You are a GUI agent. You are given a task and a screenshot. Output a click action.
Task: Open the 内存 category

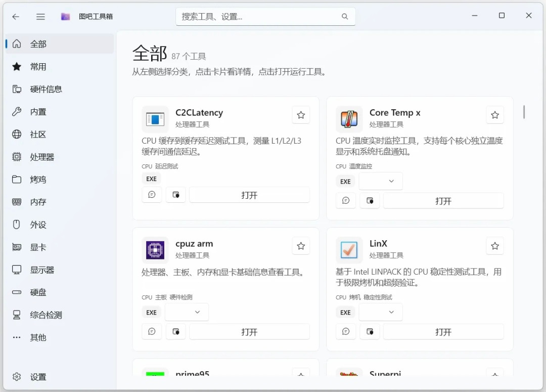coord(60,202)
